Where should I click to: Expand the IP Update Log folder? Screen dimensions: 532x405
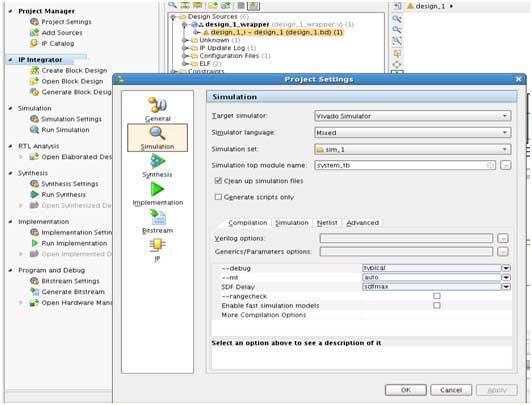tap(185, 48)
